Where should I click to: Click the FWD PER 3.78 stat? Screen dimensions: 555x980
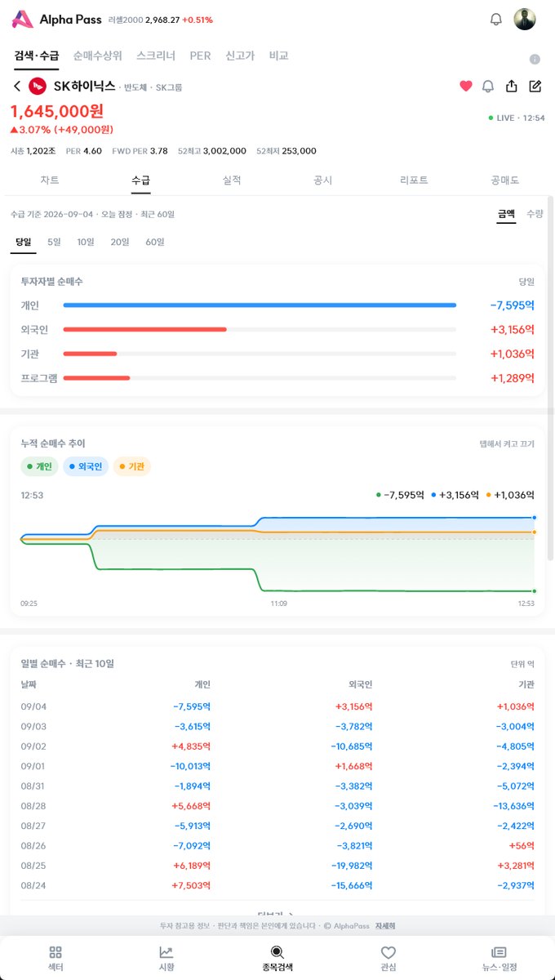click(x=140, y=151)
